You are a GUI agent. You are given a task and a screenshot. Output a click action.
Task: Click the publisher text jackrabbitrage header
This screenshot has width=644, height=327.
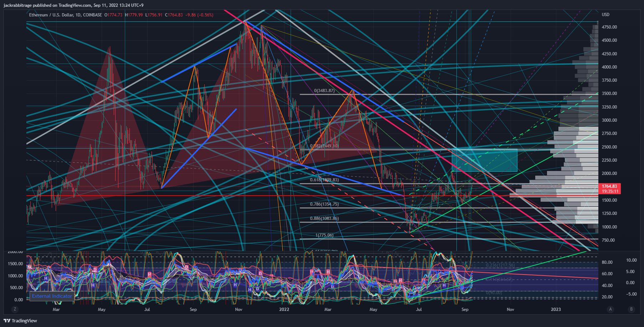(x=73, y=5)
